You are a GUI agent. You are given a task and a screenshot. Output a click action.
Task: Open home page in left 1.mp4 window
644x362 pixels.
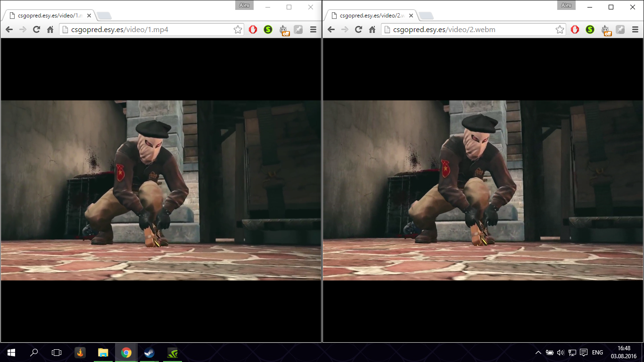coord(50,30)
